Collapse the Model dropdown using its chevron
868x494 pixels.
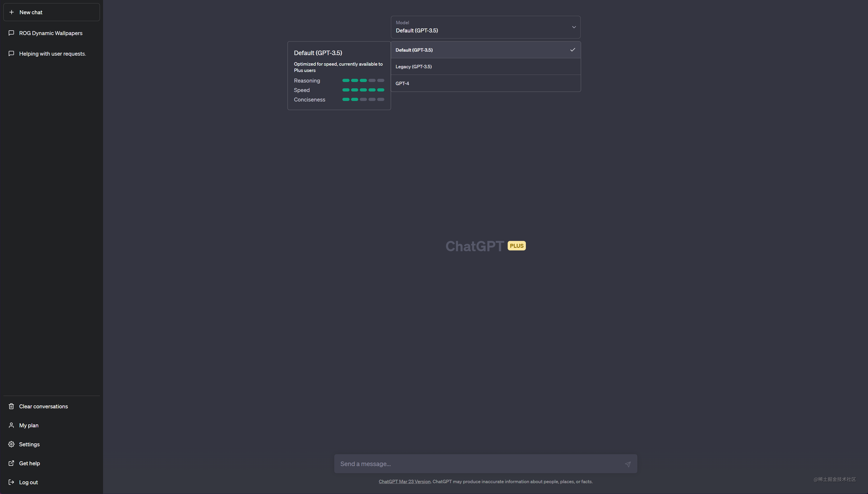coord(574,27)
